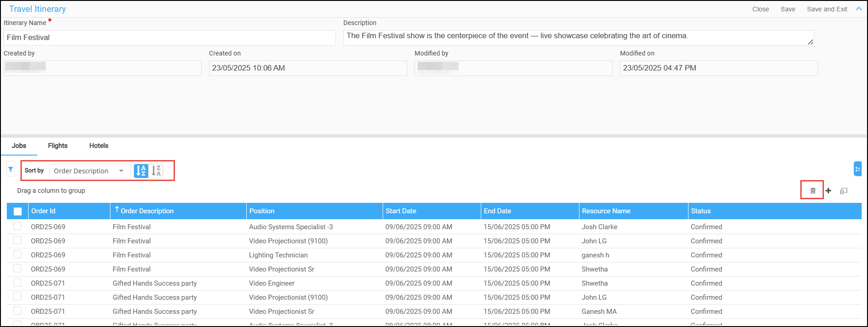Image resolution: width=868 pixels, height=327 pixels.
Task: Sort descending with Z-A icon
Action: pos(156,171)
